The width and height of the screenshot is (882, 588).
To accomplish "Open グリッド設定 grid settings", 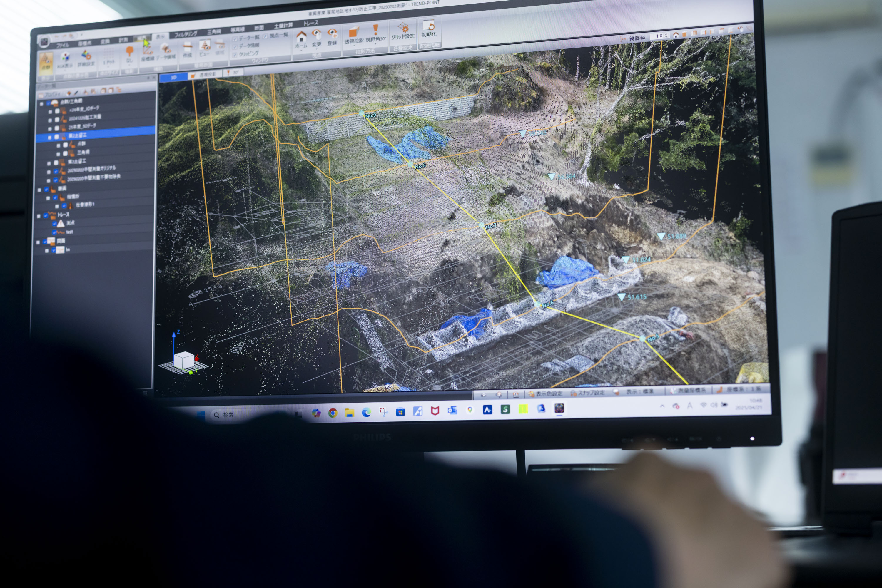I will (x=403, y=31).
